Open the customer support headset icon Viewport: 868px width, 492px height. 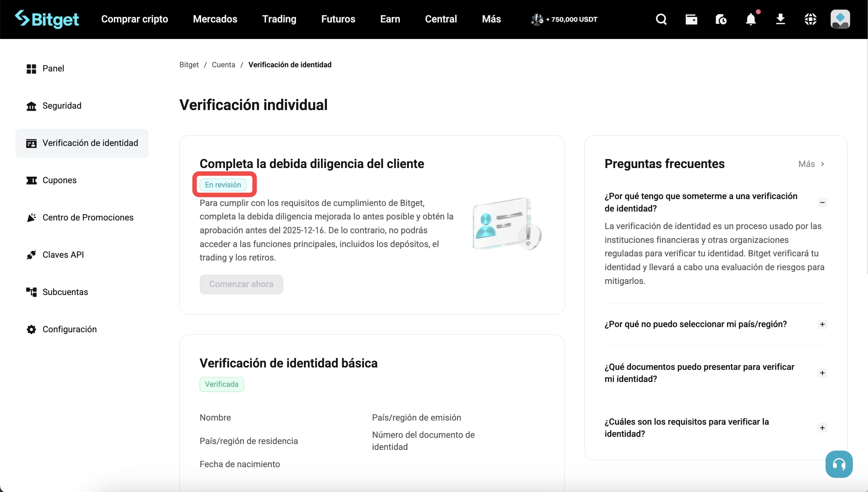(839, 464)
